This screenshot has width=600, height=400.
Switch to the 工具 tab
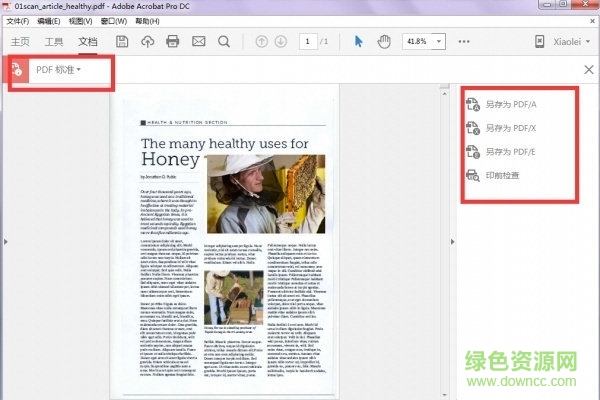pos(54,41)
